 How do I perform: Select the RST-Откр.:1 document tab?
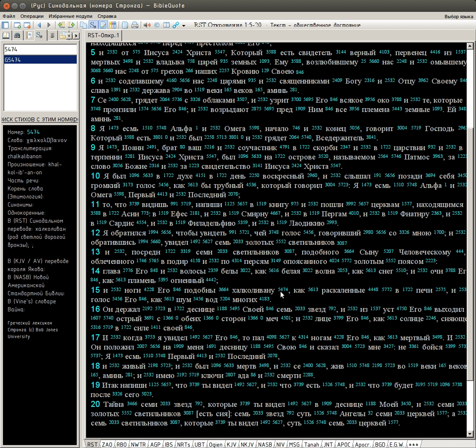pyautogui.click(x=103, y=35)
